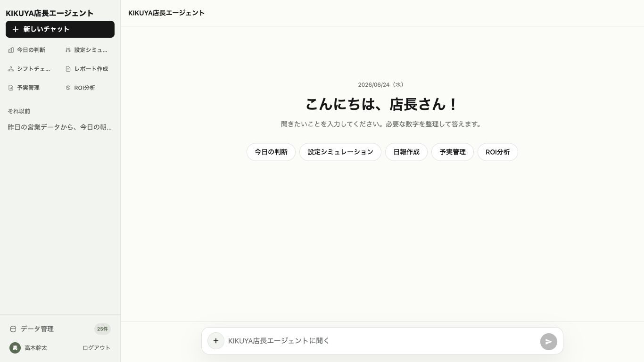
Task: Click the sidebar title KIKUYA店長エージェント
Action: [50, 13]
